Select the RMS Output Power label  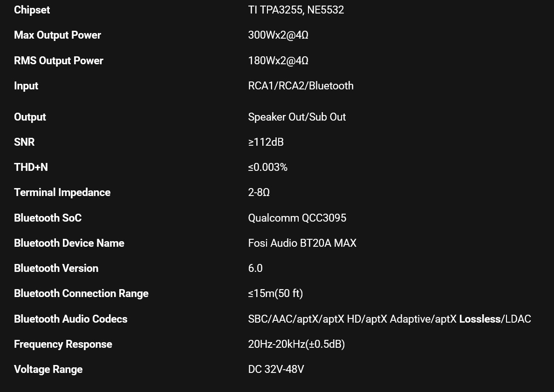coord(58,61)
